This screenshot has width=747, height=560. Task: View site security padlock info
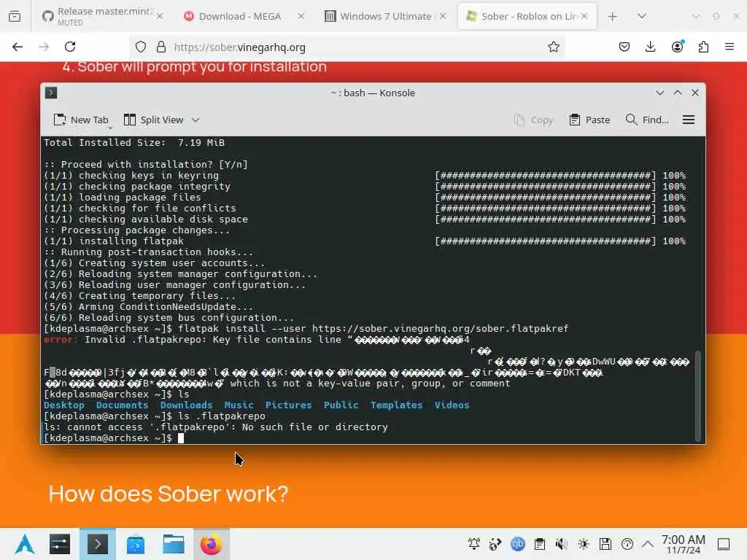click(161, 47)
